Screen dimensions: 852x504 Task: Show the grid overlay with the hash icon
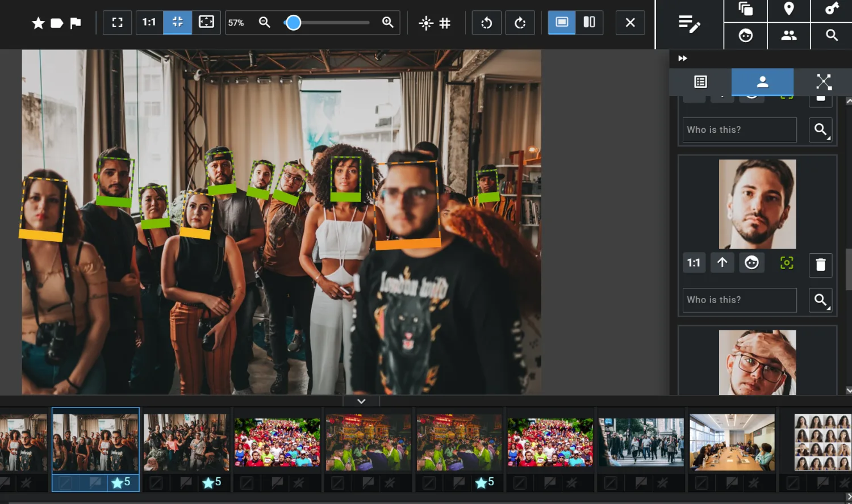tap(445, 23)
